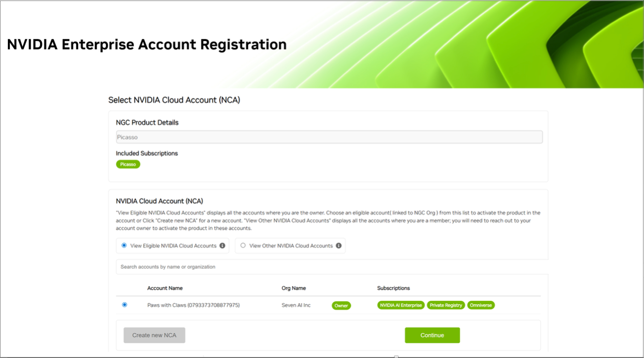Click the Select NVIDIA Cloud Account (NCA) heading
This screenshot has height=358, width=644.
tap(174, 100)
